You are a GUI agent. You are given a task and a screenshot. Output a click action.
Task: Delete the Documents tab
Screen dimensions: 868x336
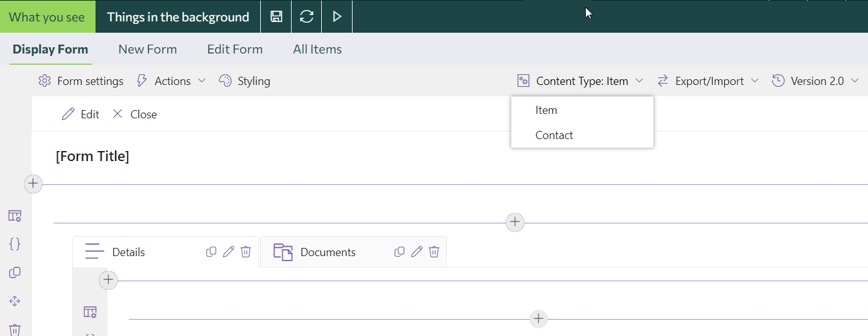click(x=434, y=252)
